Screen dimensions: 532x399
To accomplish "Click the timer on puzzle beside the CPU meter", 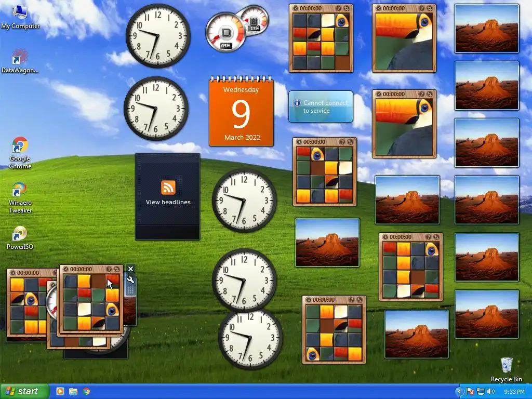I will [311, 8].
